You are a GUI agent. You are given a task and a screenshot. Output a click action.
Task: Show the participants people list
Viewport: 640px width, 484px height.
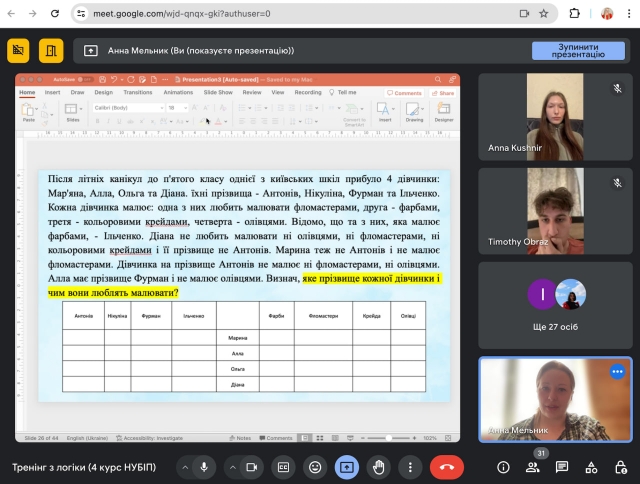(533, 467)
